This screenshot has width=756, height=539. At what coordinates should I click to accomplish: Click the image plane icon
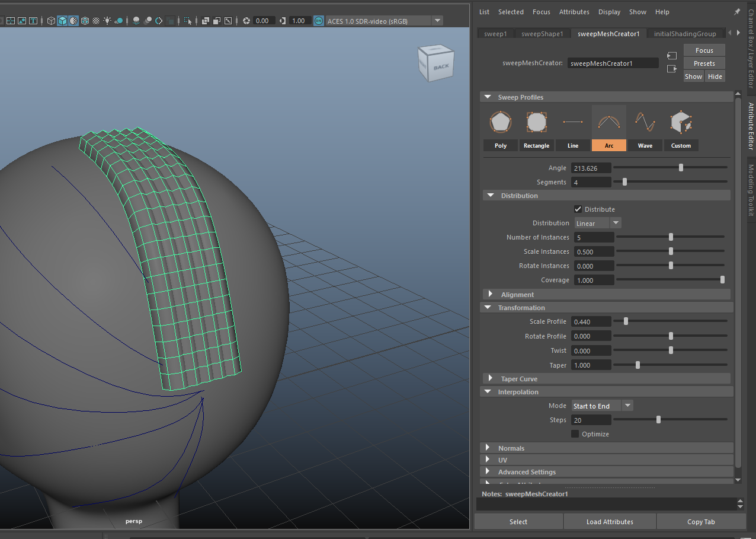tap(22, 21)
